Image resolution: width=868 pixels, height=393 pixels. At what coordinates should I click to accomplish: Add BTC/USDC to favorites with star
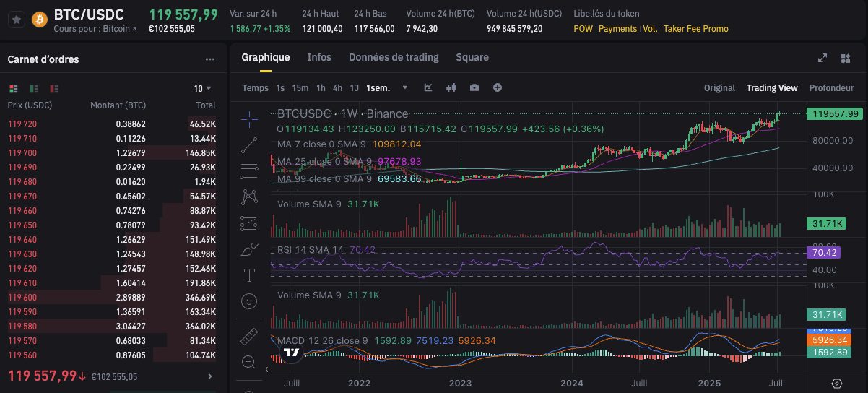pos(17,20)
